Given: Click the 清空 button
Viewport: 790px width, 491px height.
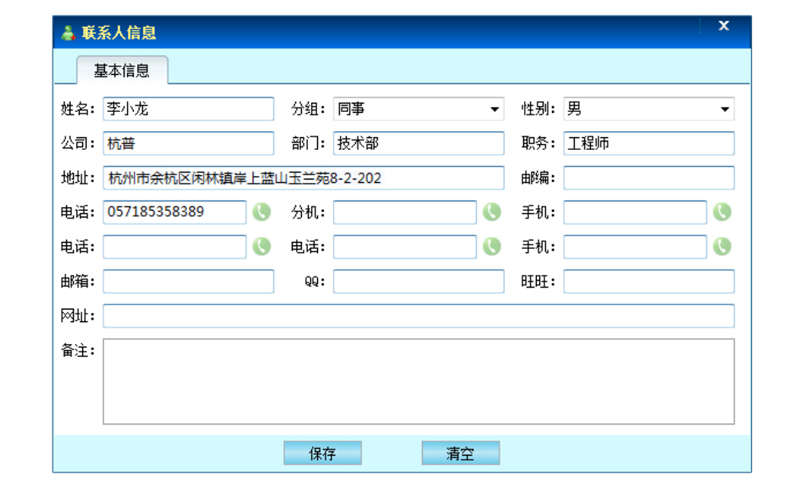Looking at the screenshot, I should (x=460, y=453).
